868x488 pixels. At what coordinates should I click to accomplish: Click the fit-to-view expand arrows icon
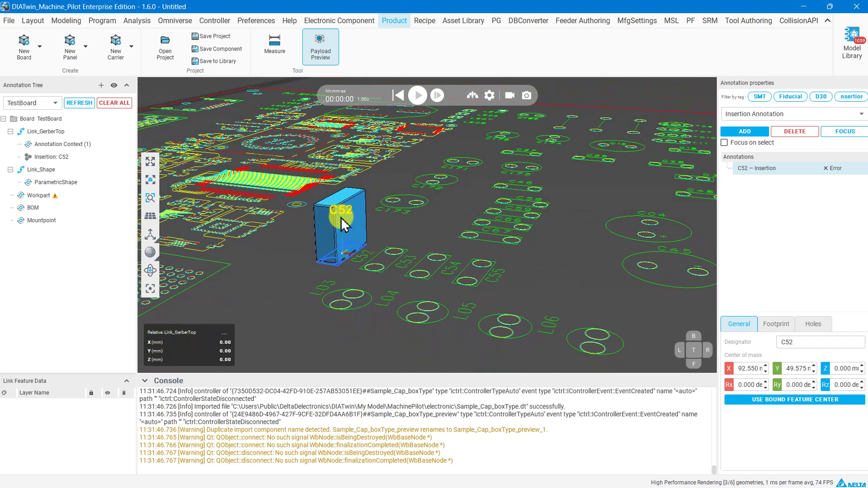(150, 162)
